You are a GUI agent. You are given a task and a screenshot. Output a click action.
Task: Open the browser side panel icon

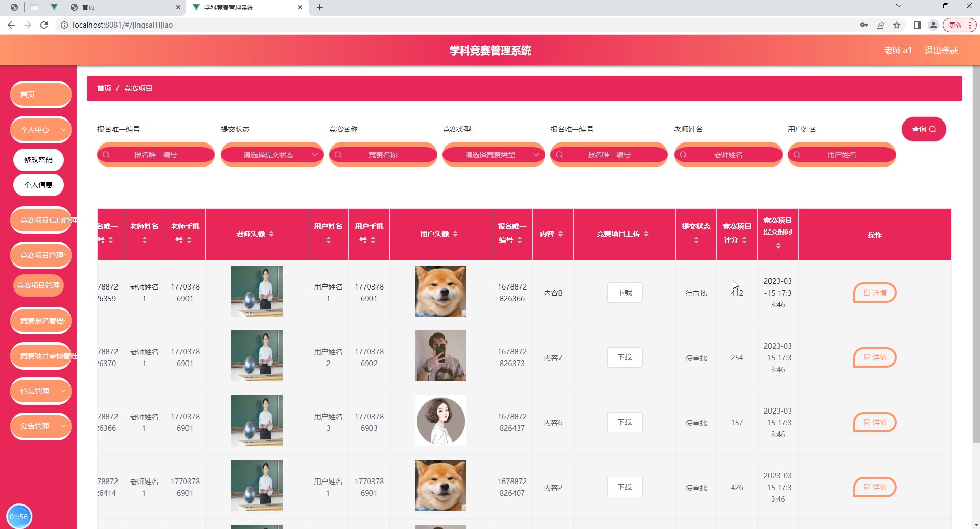click(x=917, y=25)
